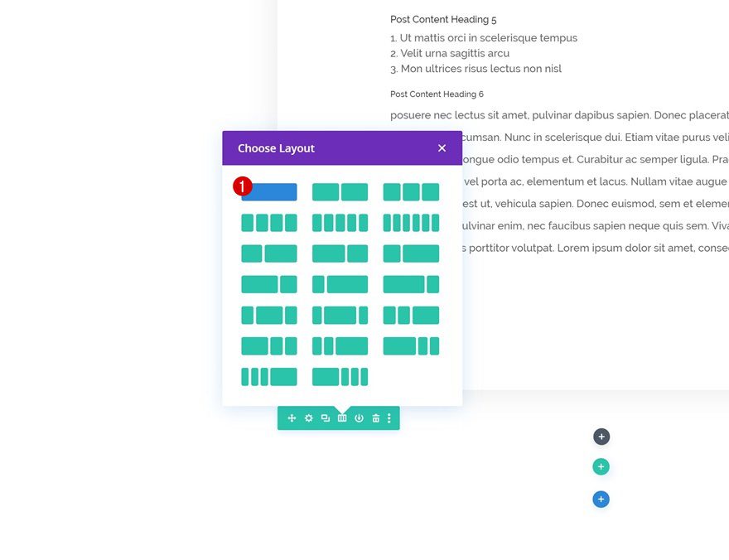Add a new section with the dark plus
Screen dimensions: 729x560
(x=601, y=436)
